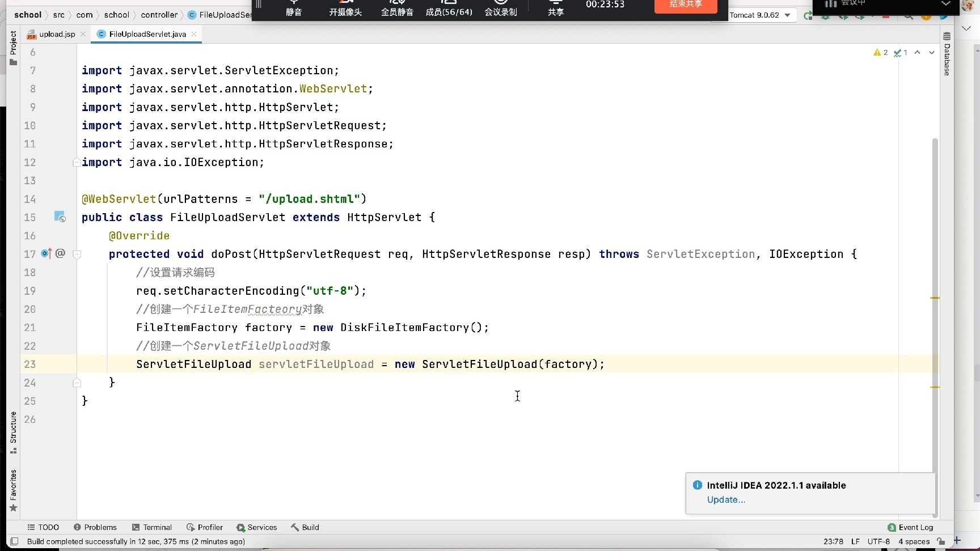Click the mute (静音) meeting control
980x551 pixels.
(x=294, y=9)
